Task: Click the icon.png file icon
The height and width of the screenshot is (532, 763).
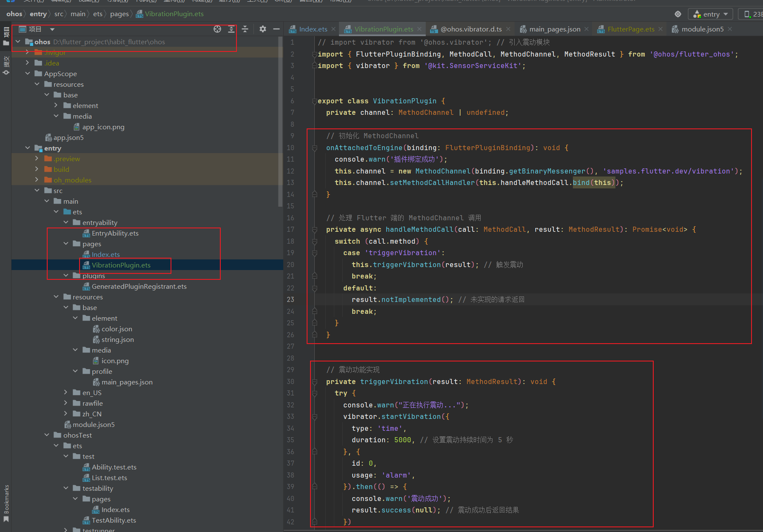Action: 96,361
